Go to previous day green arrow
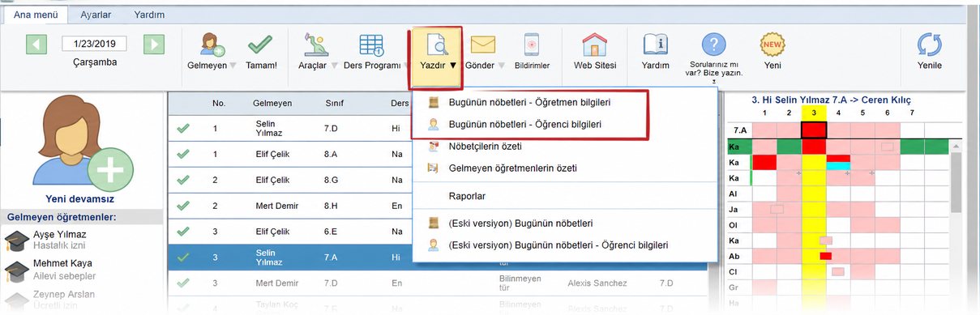 coord(36,44)
